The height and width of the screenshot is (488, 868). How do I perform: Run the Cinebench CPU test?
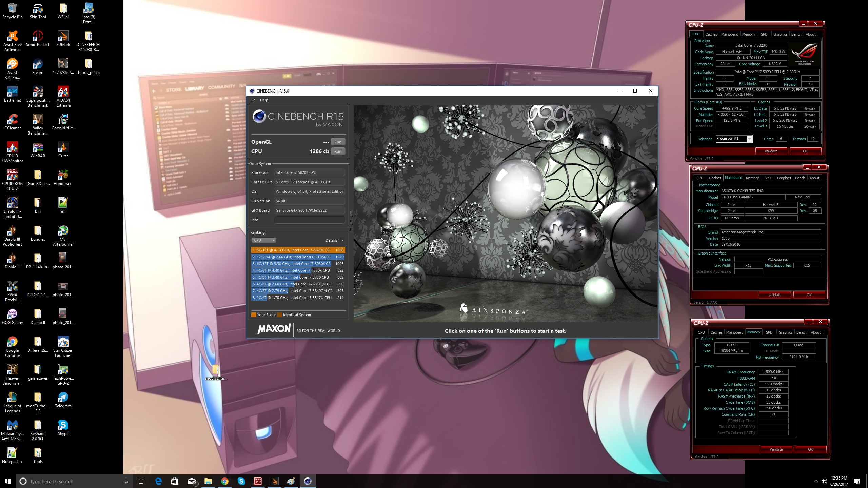coord(338,151)
